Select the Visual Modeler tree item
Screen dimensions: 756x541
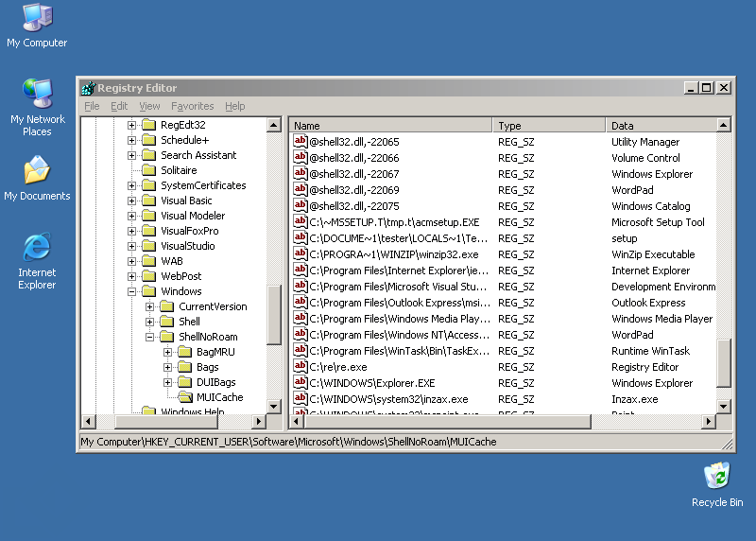pos(193,216)
